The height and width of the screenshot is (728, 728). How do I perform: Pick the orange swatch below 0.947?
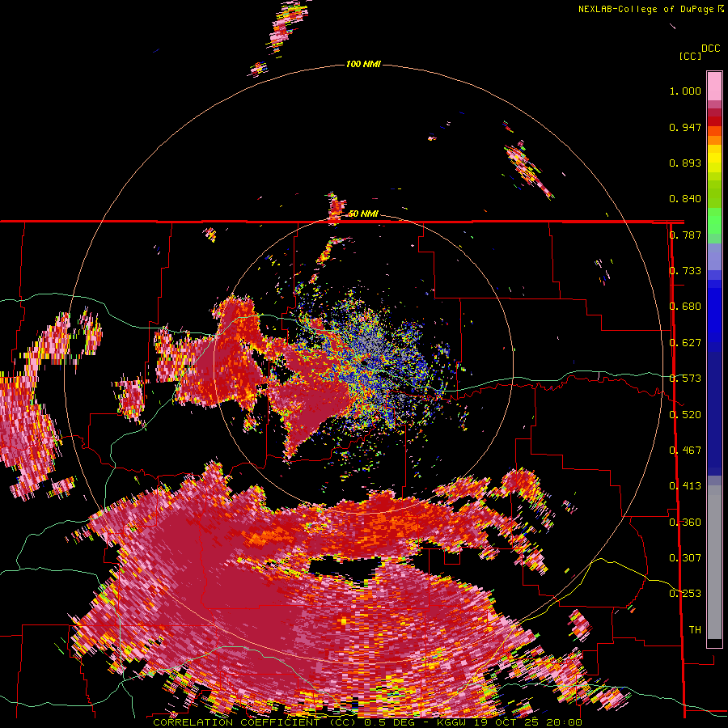coord(714,131)
